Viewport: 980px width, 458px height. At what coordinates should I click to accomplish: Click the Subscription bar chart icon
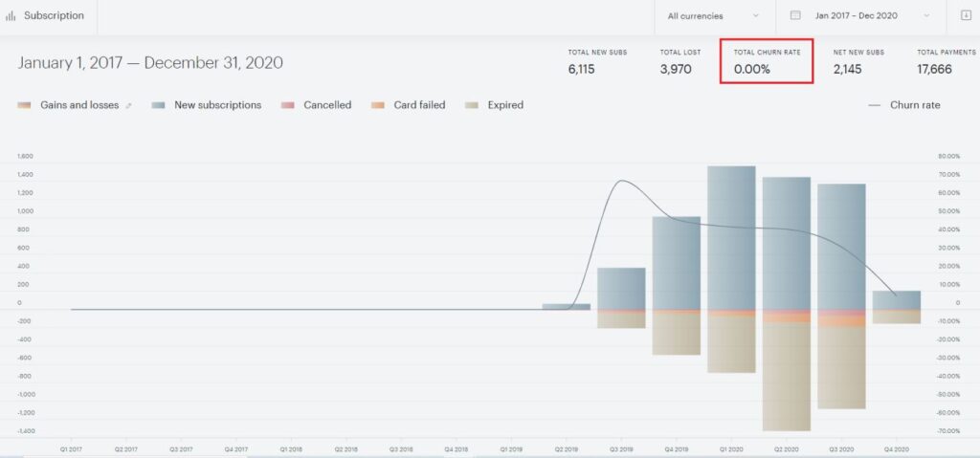point(10,16)
